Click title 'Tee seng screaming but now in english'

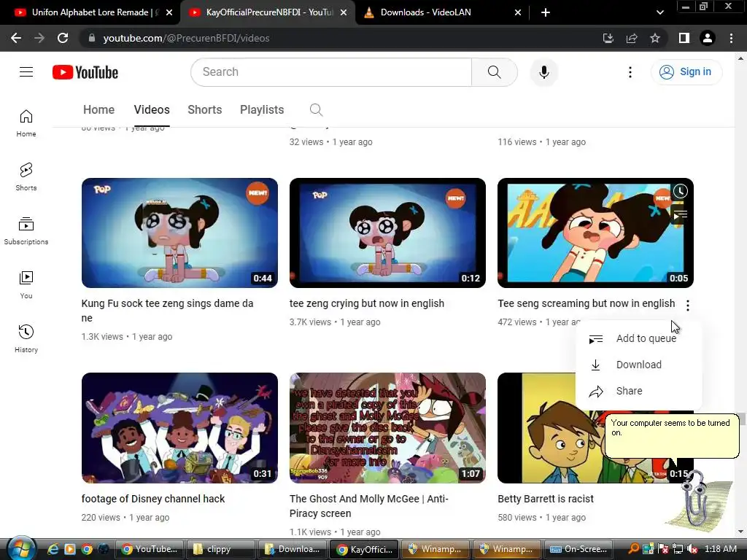[587, 303]
